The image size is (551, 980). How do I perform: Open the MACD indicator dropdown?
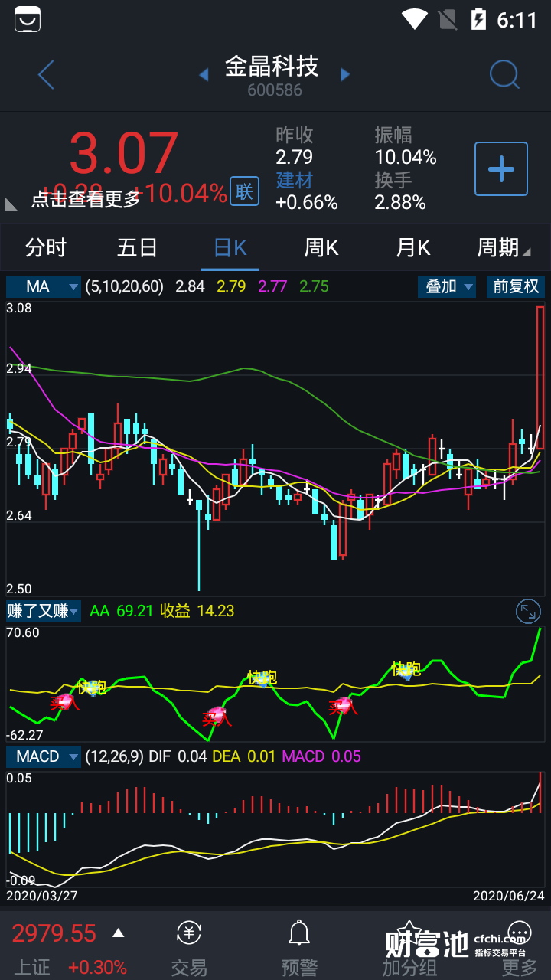click(x=44, y=756)
